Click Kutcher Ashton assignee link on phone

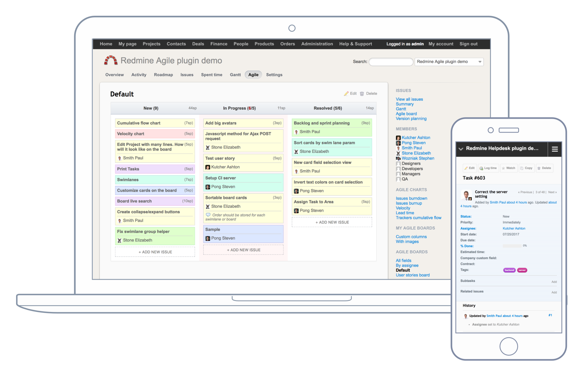514,228
